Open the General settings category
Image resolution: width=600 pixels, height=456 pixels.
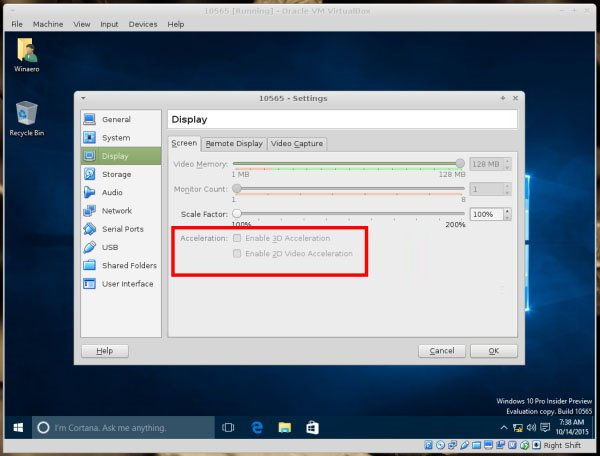[115, 119]
